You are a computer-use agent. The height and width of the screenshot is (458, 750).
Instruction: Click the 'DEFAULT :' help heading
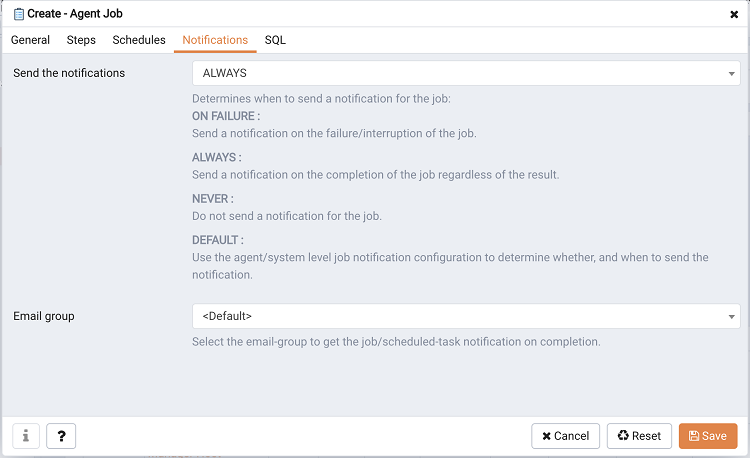pyautogui.click(x=218, y=240)
